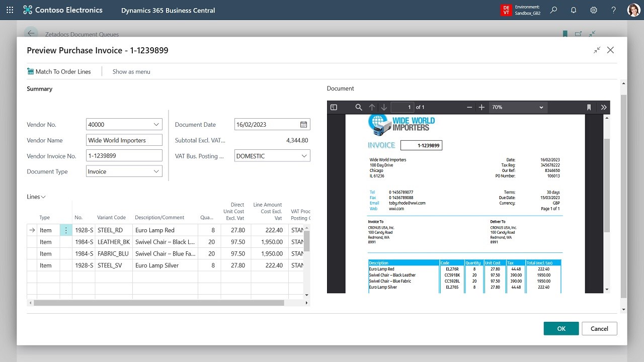Go to next PDF page

point(384,107)
